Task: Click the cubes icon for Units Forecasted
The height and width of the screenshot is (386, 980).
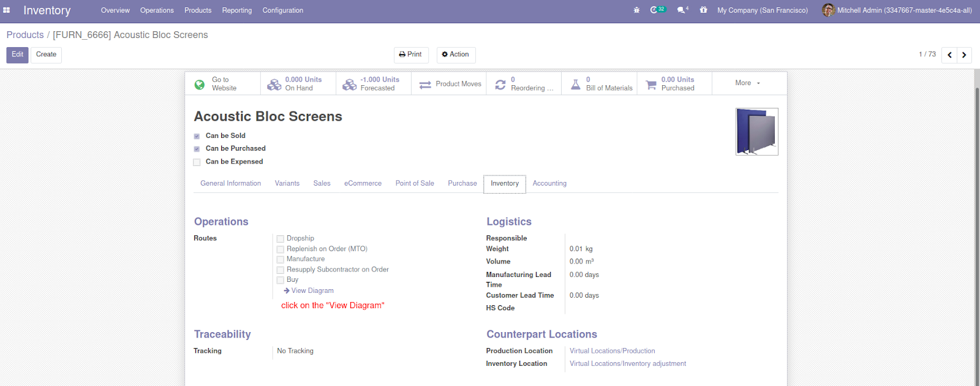Action: 349,85
